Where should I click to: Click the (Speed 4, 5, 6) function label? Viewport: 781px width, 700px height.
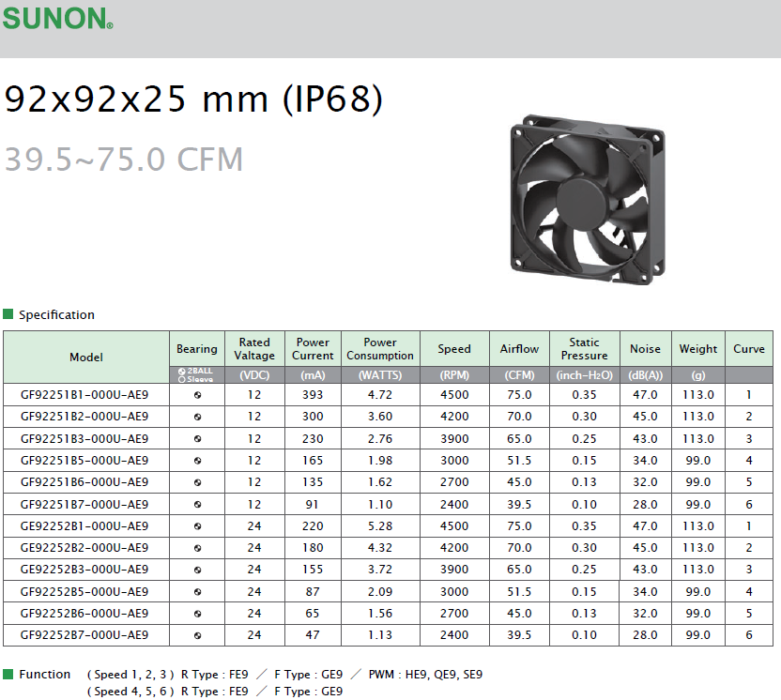click(x=130, y=691)
